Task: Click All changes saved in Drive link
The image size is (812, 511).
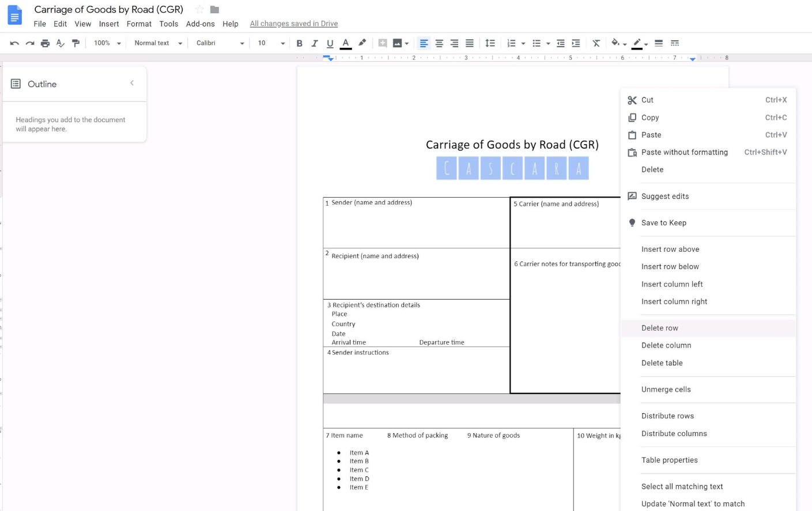Action: (294, 24)
